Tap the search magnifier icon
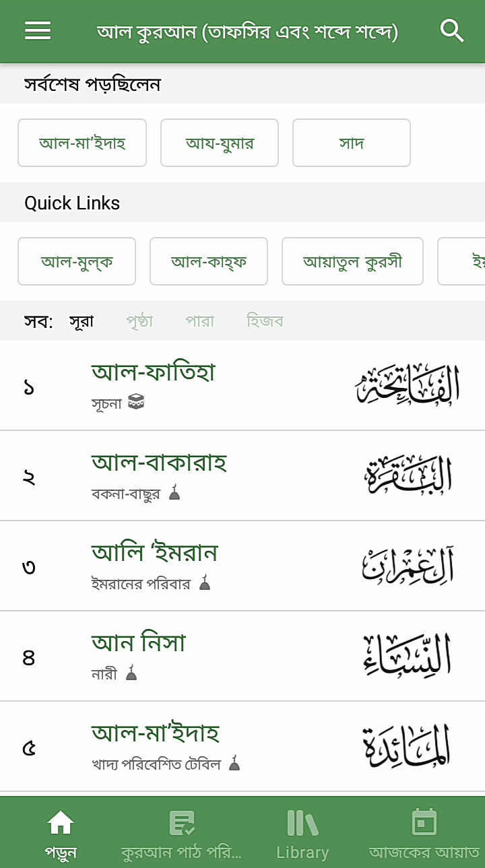This screenshot has height=868, width=485. [452, 31]
